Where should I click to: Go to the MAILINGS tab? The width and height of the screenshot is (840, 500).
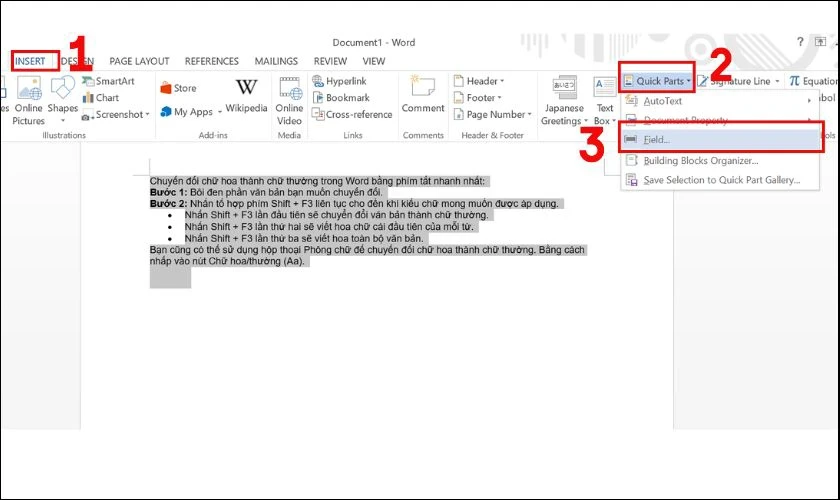276,61
